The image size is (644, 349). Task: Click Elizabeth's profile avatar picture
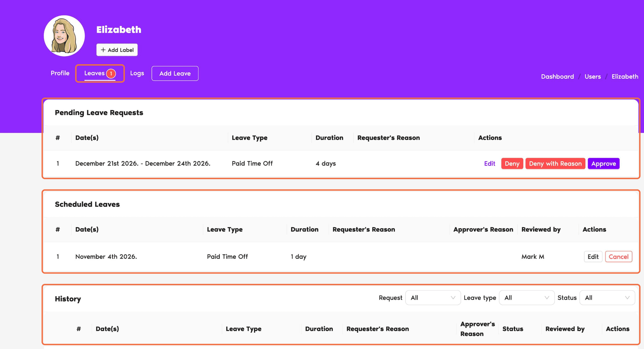pos(64,36)
